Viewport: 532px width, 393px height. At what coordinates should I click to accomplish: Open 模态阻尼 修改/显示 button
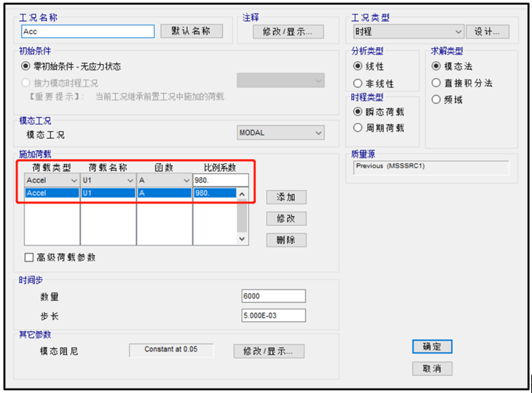click(x=269, y=351)
